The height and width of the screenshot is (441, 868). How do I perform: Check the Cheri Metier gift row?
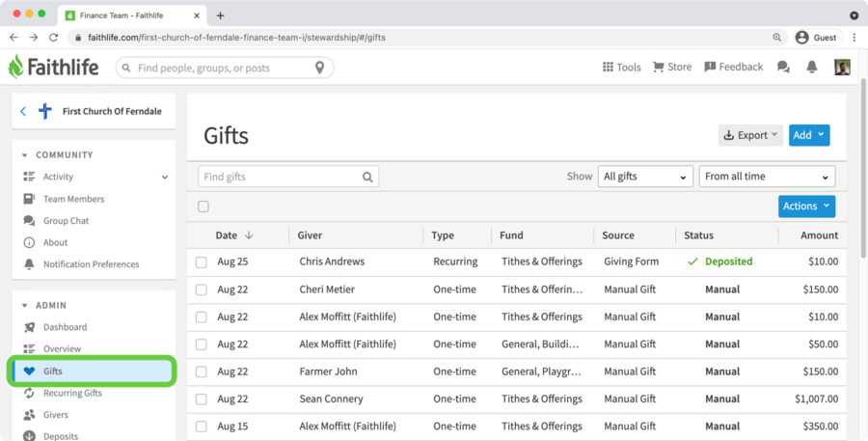point(202,289)
